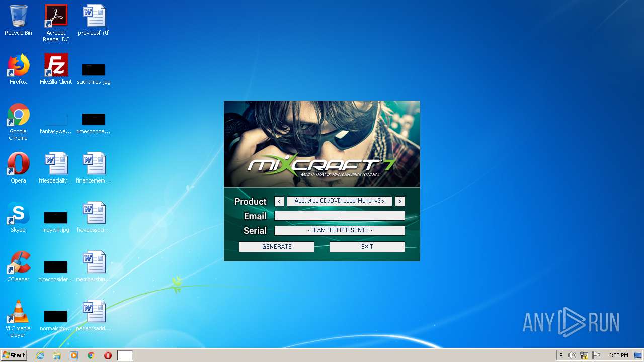Select suchtimes.jpg file icon
This screenshot has height=362, width=644.
(94, 73)
